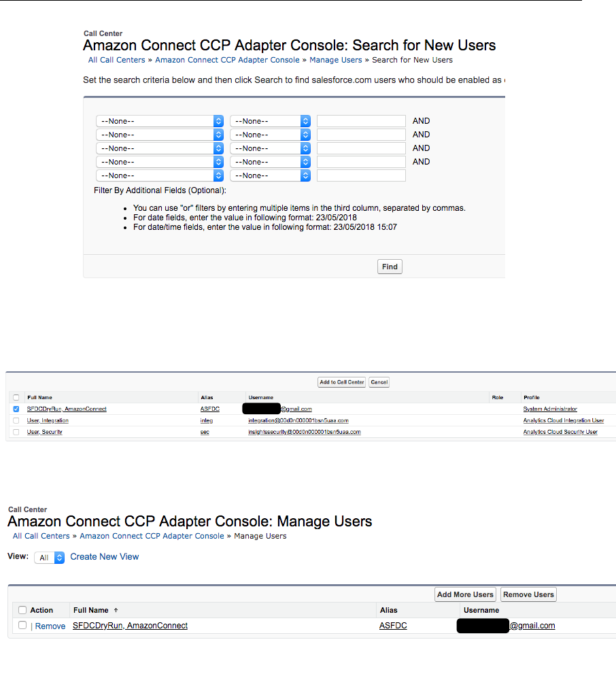Open User, Integration name link
616x676 pixels.
(48, 420)
